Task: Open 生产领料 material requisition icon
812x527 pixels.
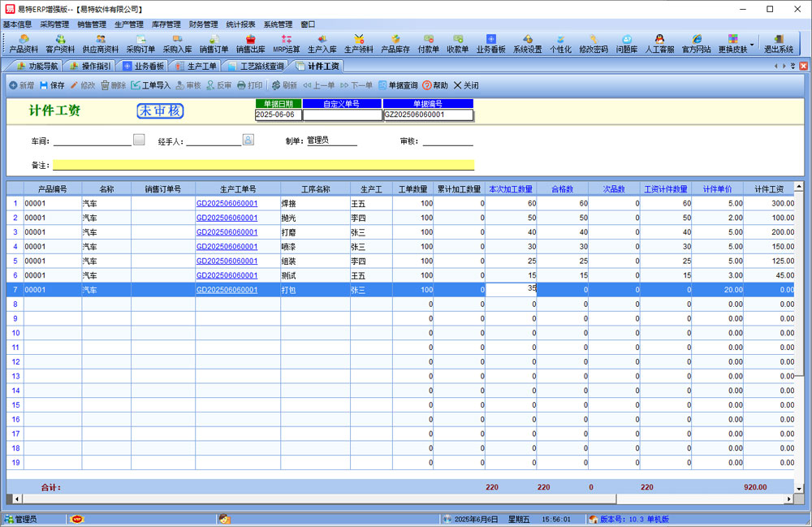Action: pyautogui.click(x=358, y=43)
